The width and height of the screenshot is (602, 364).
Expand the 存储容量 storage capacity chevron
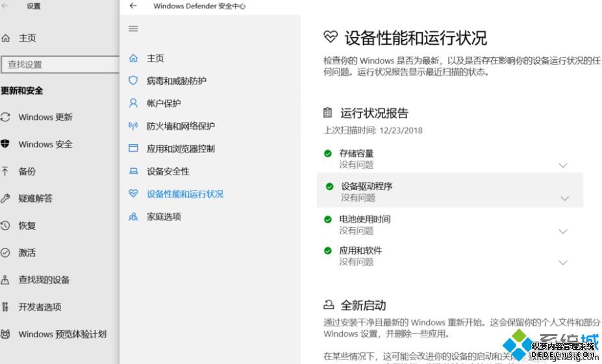[563, 165]
